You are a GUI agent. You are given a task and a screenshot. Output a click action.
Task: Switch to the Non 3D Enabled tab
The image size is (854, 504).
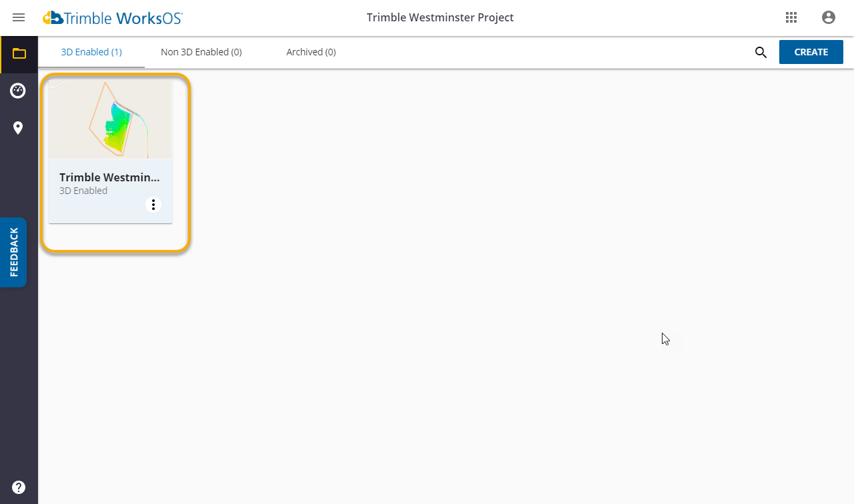coord(201,52)
